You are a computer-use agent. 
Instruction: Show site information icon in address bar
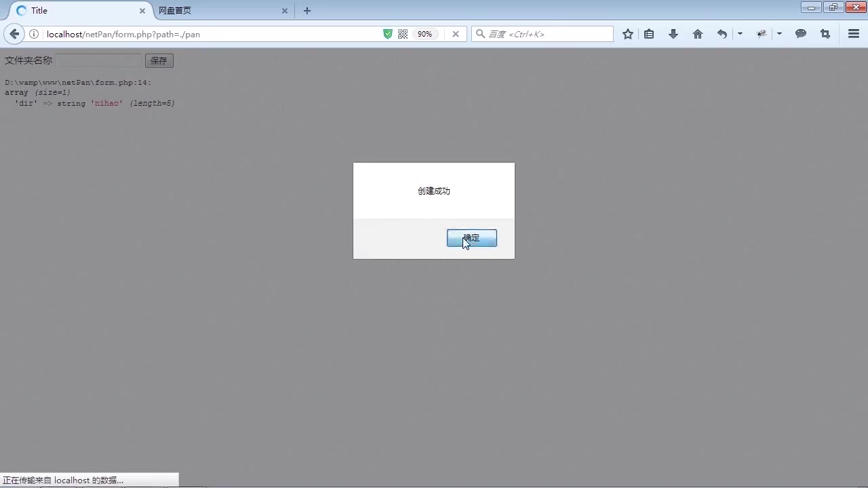[x=34, y=34]
